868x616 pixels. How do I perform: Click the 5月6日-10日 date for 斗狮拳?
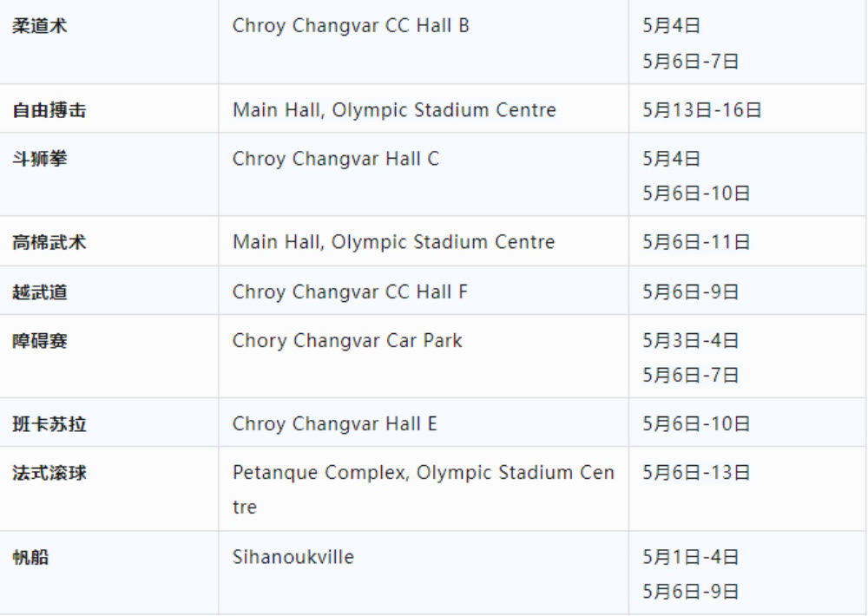696,193
